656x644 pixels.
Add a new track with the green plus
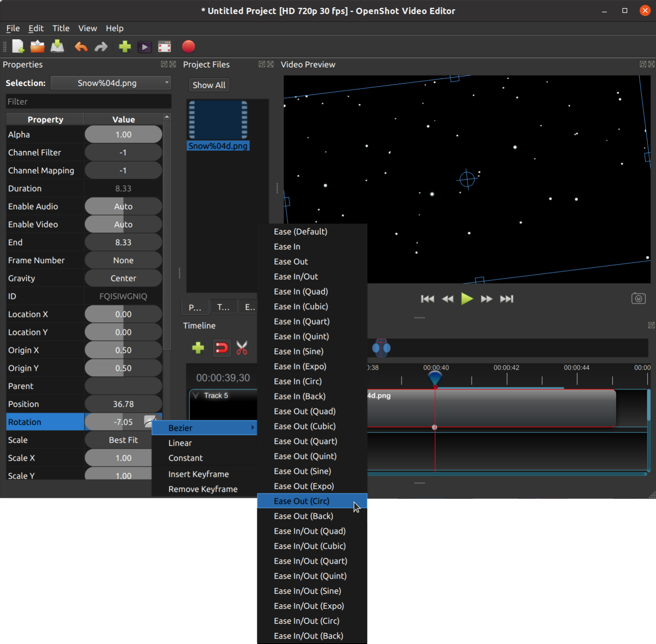click(198, 348)
